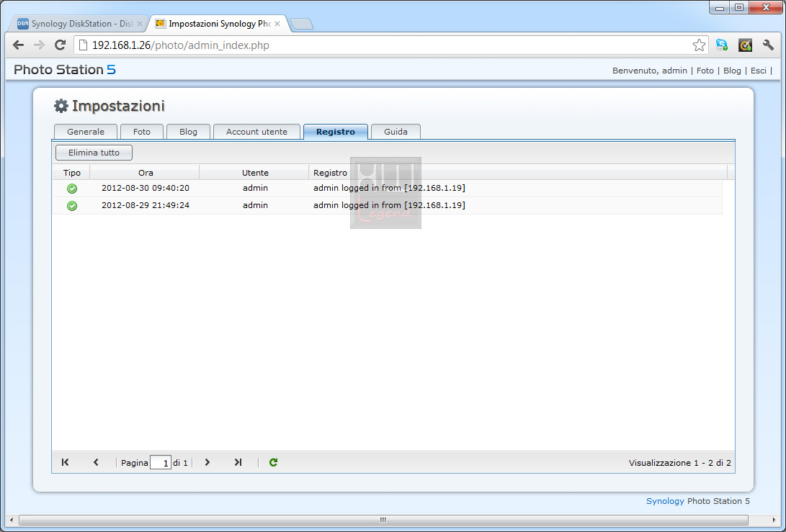Image resolution: width=786 pixels, height=532 pixels.
Task: Go to previous log page
Action: pos(96,462)
